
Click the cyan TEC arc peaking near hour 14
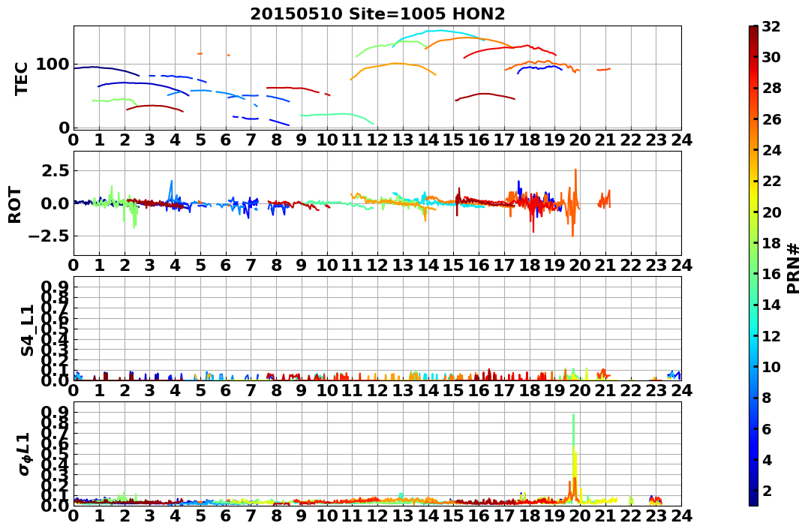pyautogui.click(x=438, y=31)
